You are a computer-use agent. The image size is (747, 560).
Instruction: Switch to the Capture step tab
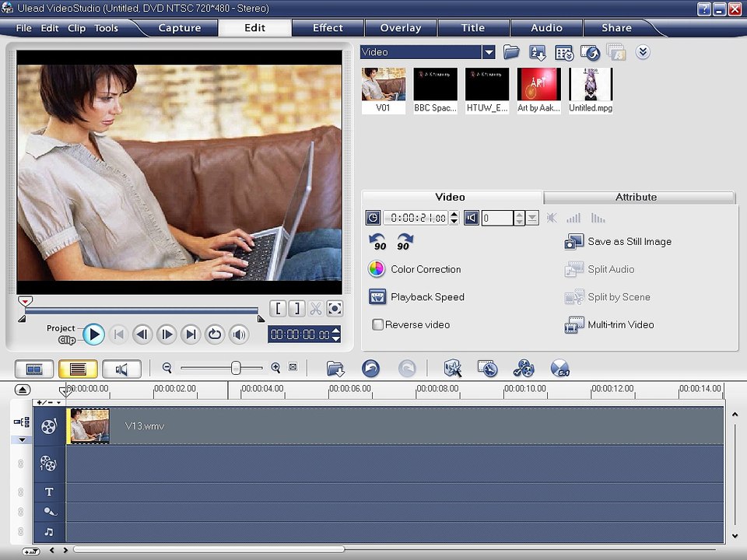tap(179, 28)
